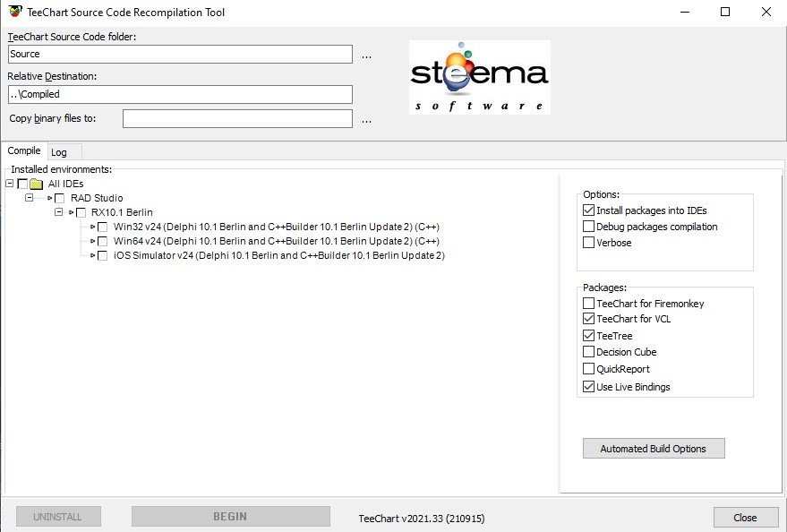This screenshot has width=787, height=532.
Task: Open Automated Build Options
Action: 654,448
